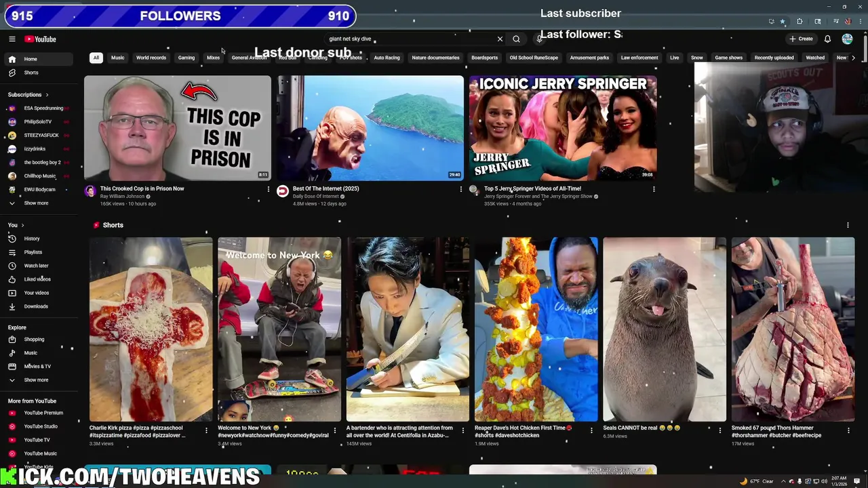Click the Chrome bookmark star
This screenshot has width=868, height=488.
click(783, 22)
